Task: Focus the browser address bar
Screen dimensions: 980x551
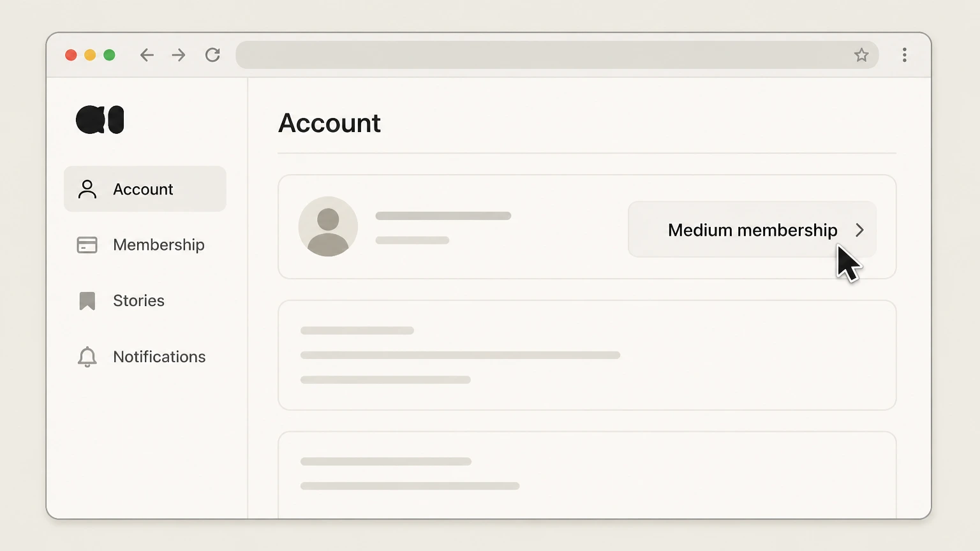Action: tap(557, 55)
